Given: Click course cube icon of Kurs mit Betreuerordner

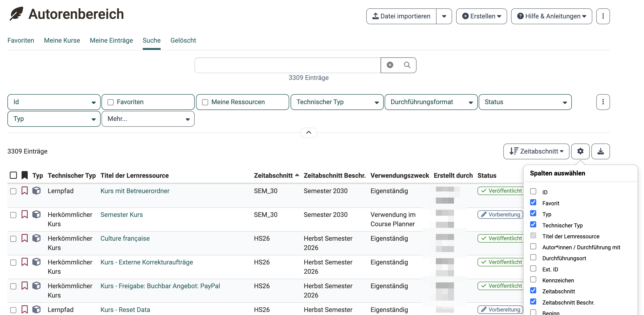Looking at the screenshot, I should coord(37,191).
